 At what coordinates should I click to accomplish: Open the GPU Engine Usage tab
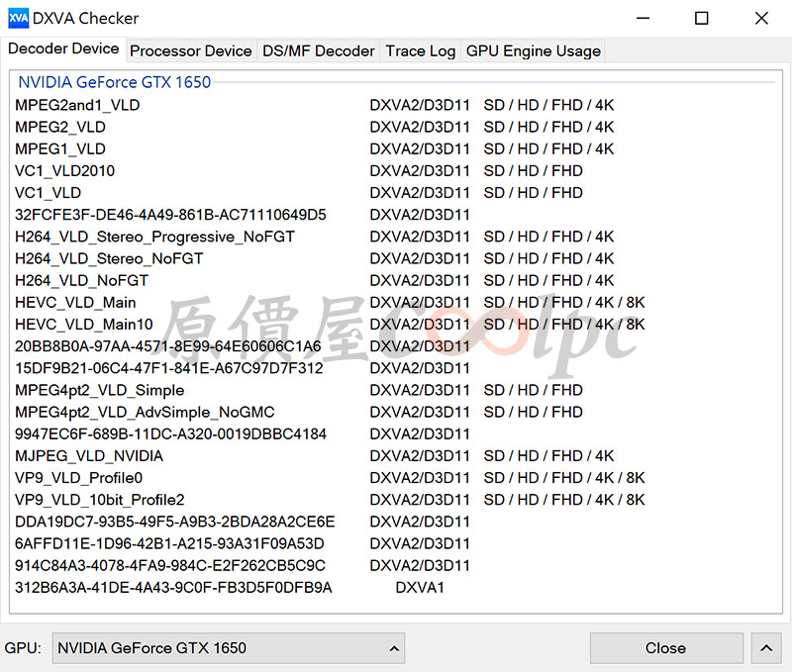pyautogui.click(x=533, y=51)
